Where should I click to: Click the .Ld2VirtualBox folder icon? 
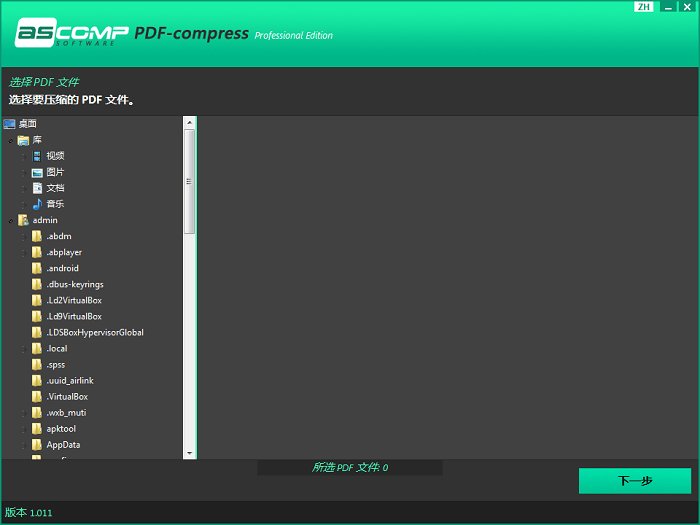(x=37, y=300)
